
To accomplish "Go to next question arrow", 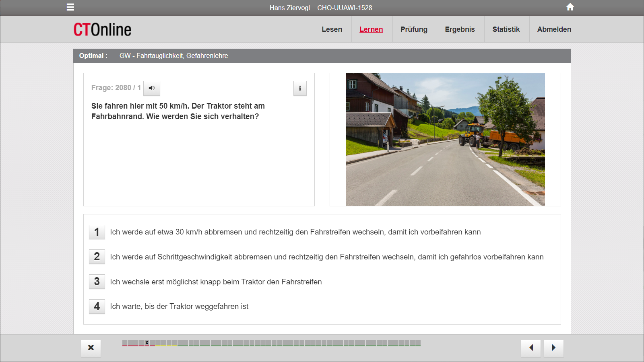I will (x=553, y=348).
